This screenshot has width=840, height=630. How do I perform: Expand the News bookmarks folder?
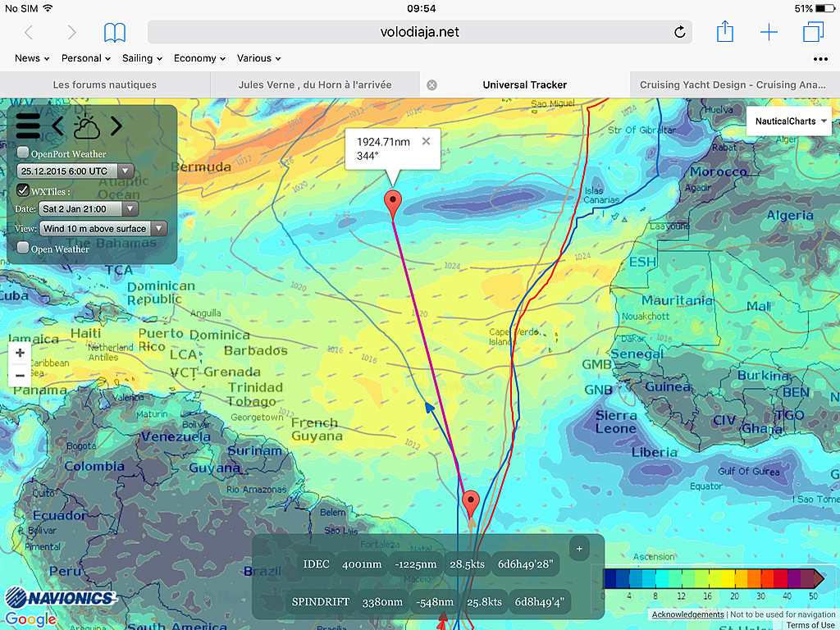coord(32,58)
